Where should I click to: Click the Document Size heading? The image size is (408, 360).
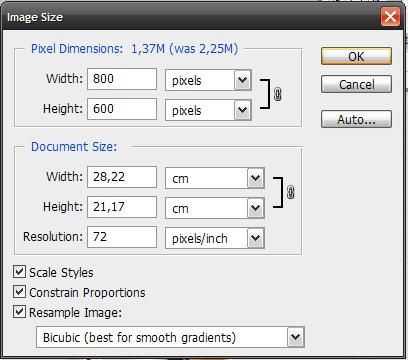(x=74, y=147)
